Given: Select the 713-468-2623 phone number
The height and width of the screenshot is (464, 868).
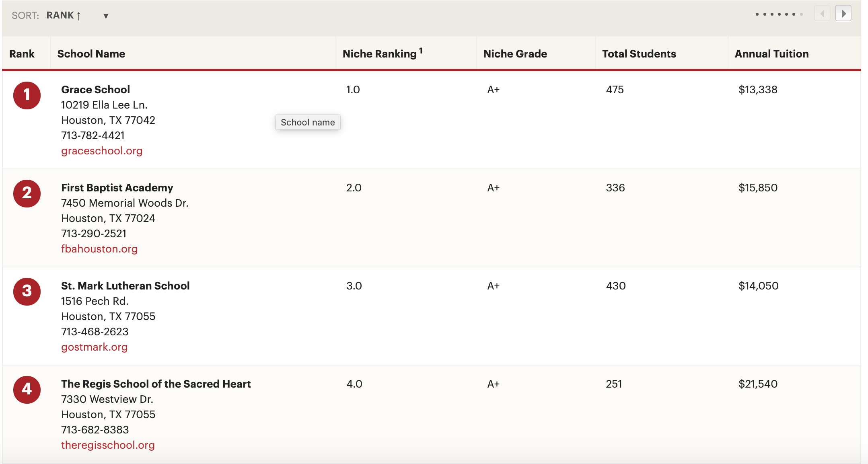Looking at the screenshot, I should [95, 332].
